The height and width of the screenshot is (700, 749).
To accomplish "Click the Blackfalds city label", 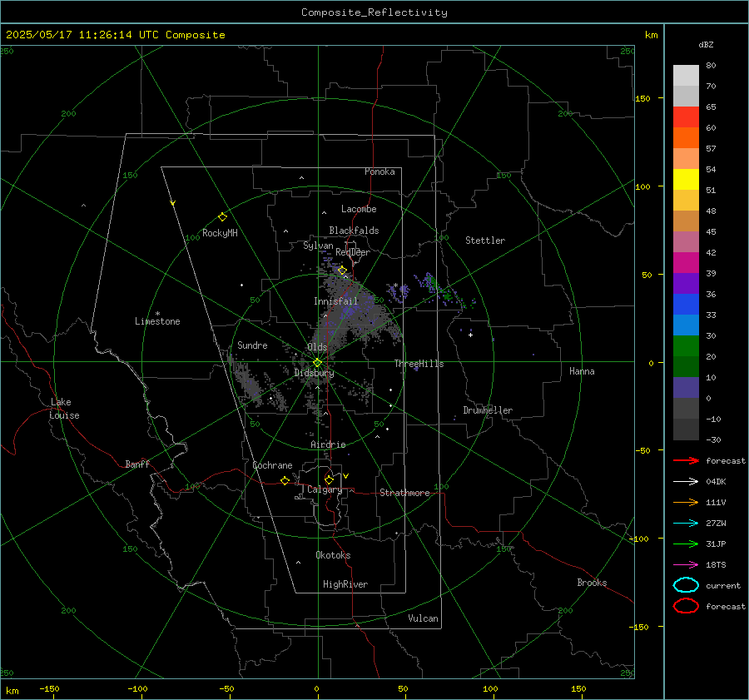I will [x=354, y=231].
